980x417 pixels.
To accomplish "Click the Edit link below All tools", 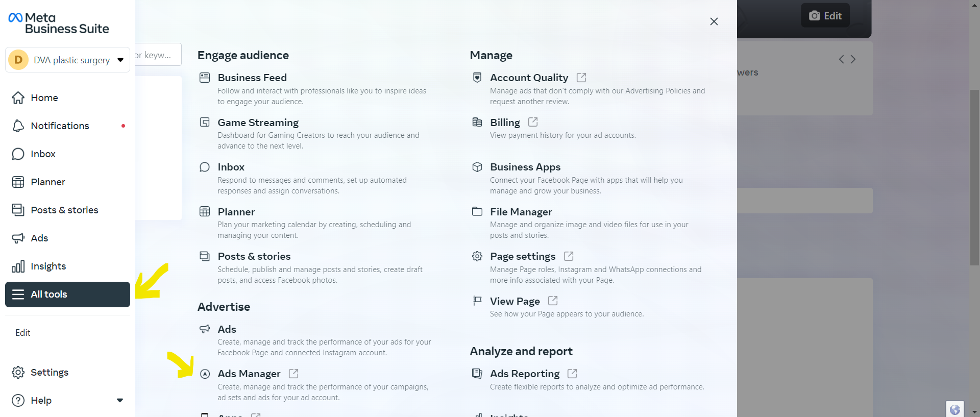I will [23, 332].
